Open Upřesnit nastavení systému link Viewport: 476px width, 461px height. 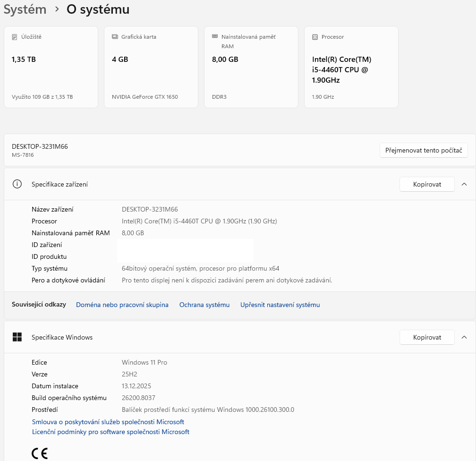(280, 305)
